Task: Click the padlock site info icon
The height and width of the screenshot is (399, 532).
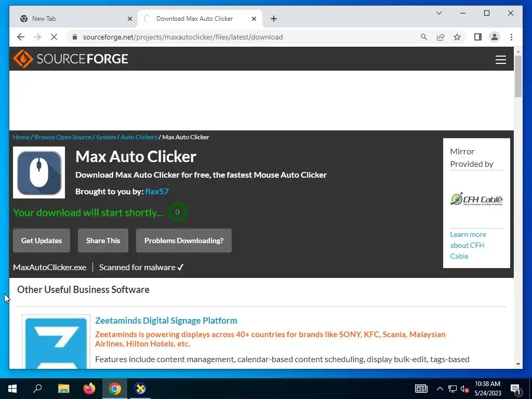Action: point(75,37)
